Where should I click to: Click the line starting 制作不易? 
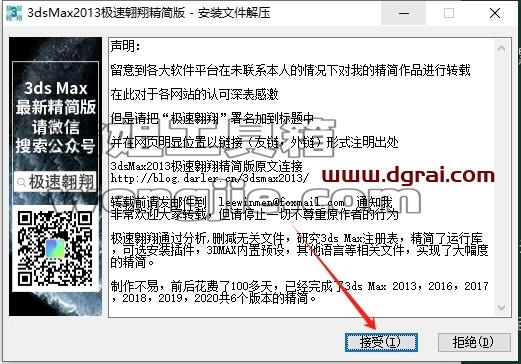[300, 286]
